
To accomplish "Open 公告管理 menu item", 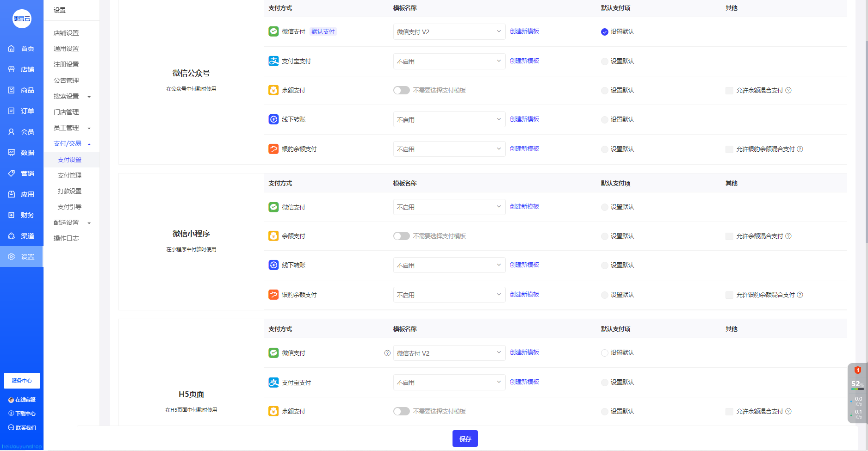I will pyautogui.click(x=66, y=80).
